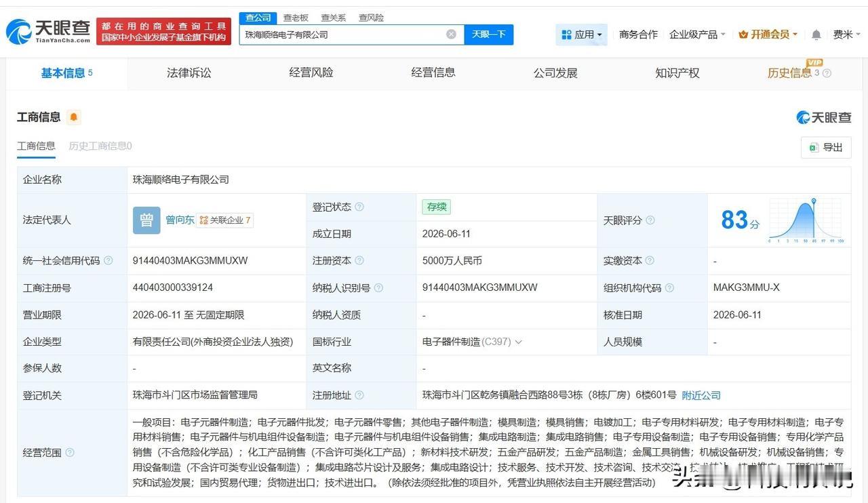
Task: Click company name 珠海顺络电子有限公司 in table
Action: point(181,180)
